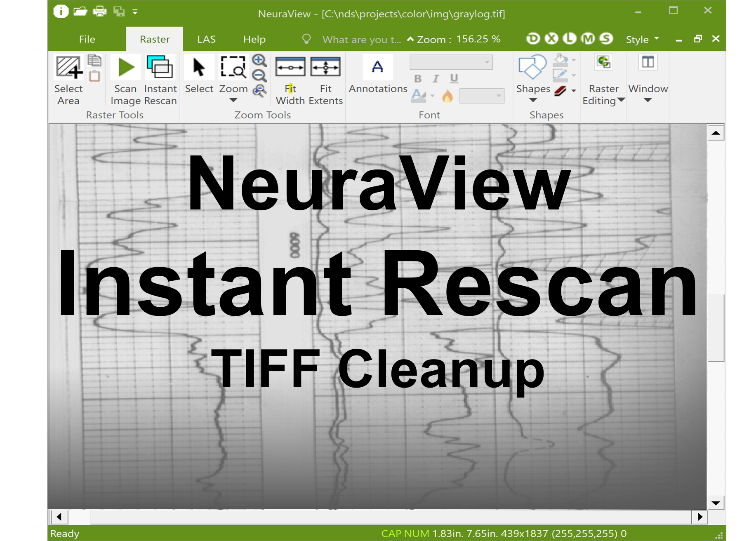
Task: Click the flame highlight icon
Action: (447, 96)
